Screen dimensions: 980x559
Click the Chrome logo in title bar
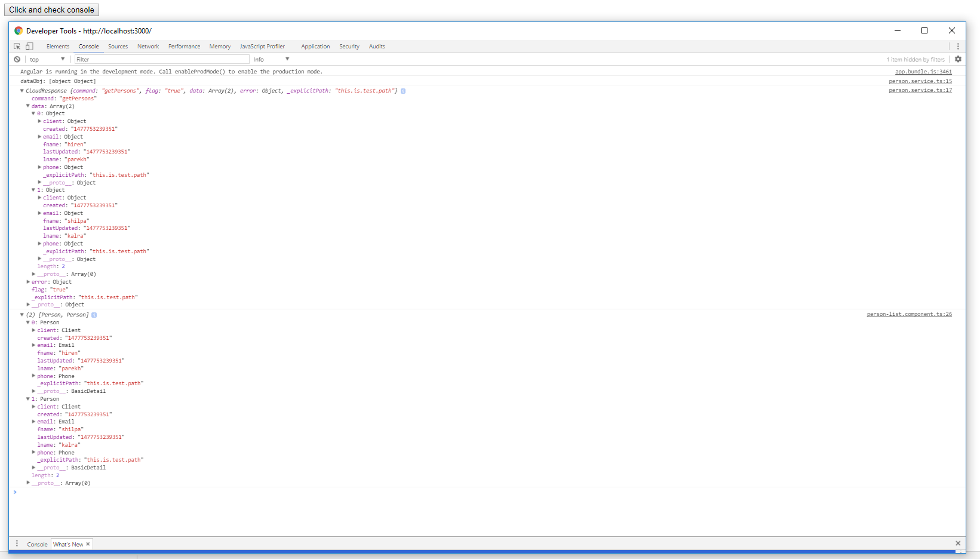19,30
